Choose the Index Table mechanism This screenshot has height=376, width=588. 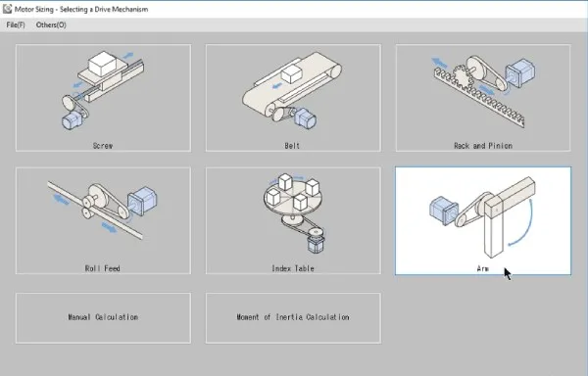pyautogui.click(x=293, y=220)
